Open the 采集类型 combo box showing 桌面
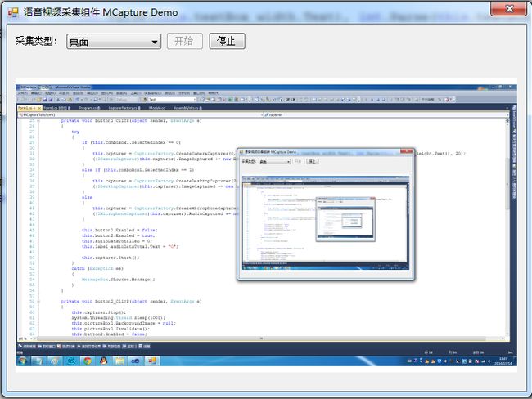The width and height of the screenshot is (532, 399). pos(114,42)
